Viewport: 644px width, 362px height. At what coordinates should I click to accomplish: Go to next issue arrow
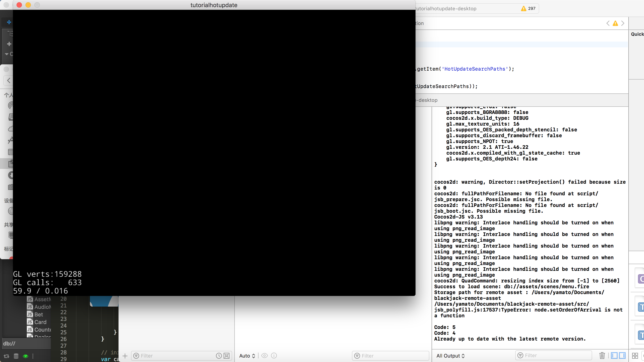[x=623, y=23]
